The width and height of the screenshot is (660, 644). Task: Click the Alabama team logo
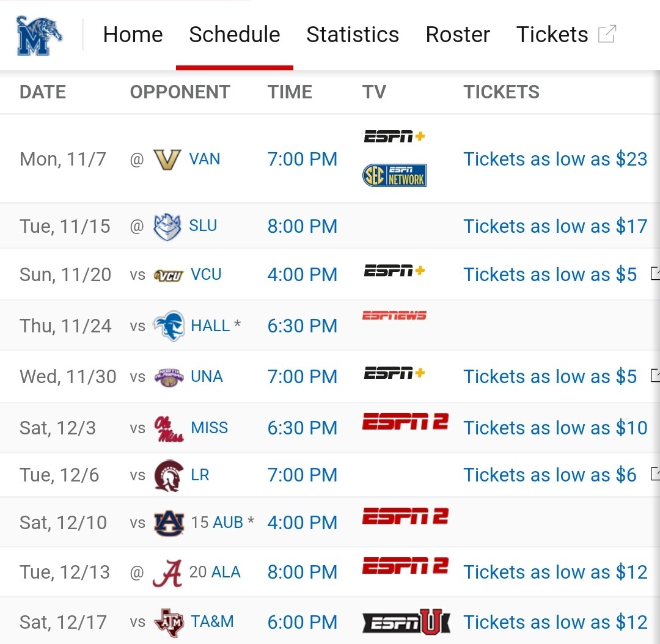167,573
